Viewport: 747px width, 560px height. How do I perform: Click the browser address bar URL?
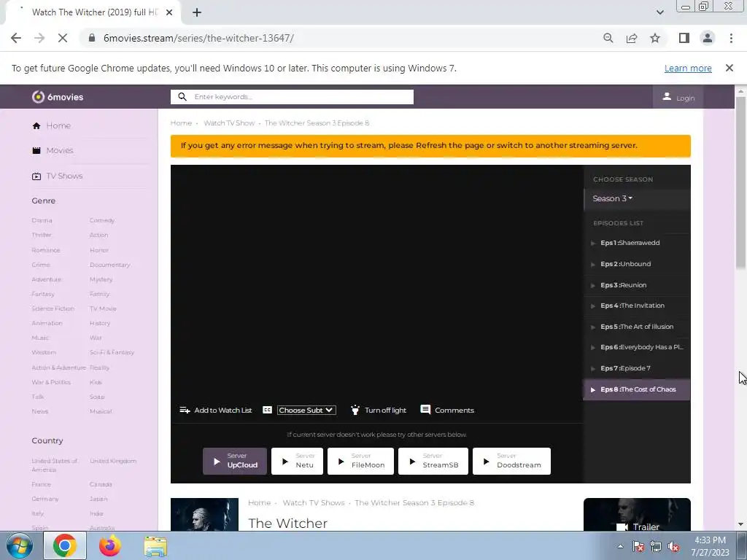[x=198, y=38]
